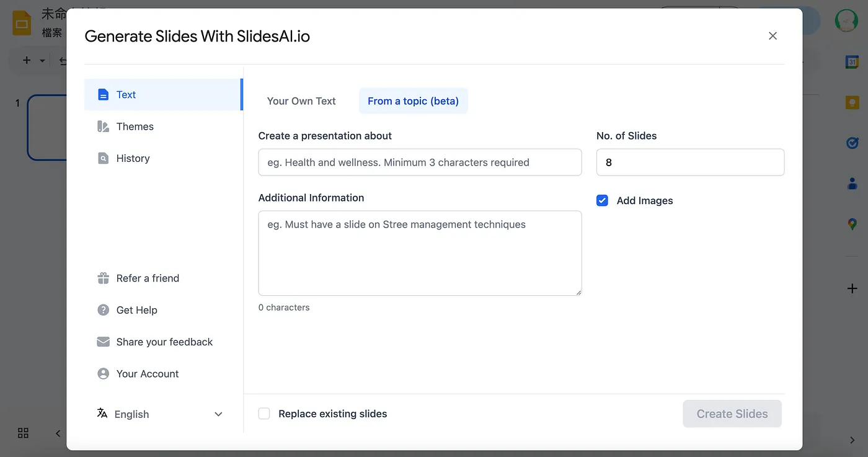Open Google Keep side panel icon
868x457 pixels.
click(852, 102)
